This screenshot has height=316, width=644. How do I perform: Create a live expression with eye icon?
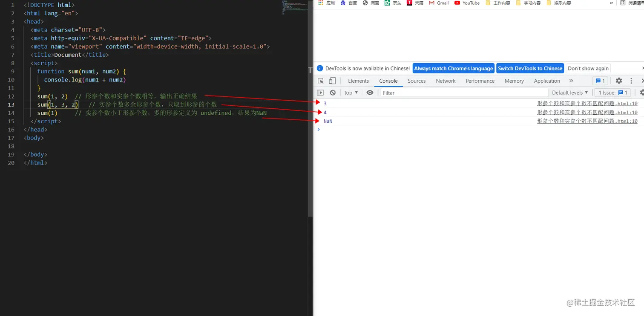(370, 93)
